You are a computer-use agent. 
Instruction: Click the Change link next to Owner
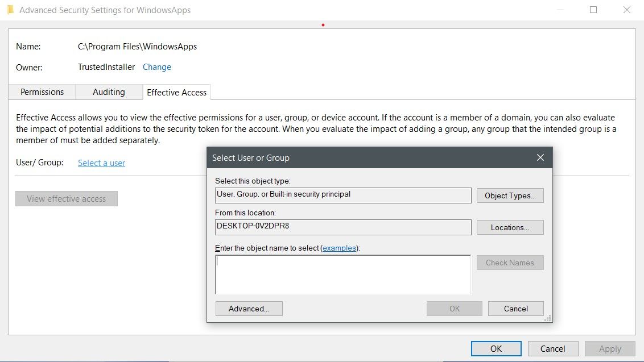point(156,66)
